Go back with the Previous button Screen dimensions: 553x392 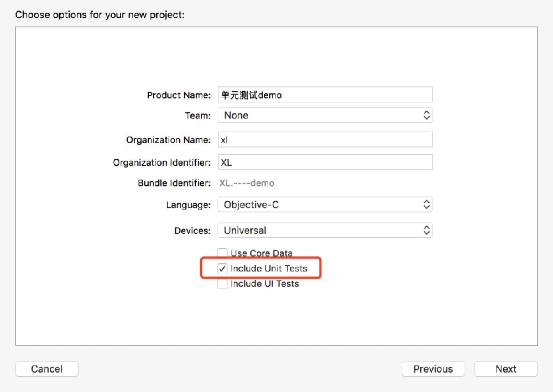(433, 369)
